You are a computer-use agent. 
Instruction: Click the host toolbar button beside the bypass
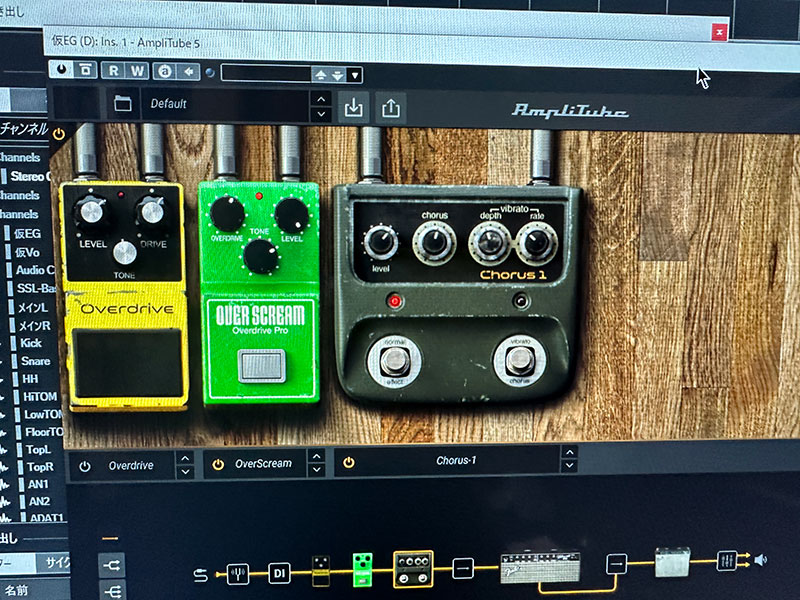(x=86, y=70)
